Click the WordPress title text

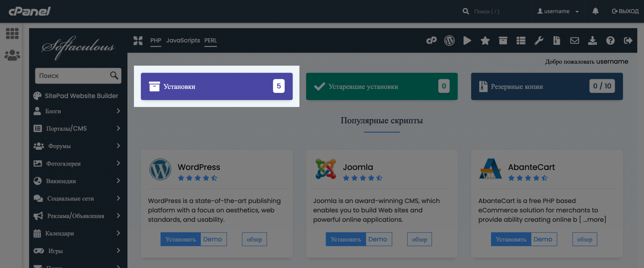coord(199,167)
